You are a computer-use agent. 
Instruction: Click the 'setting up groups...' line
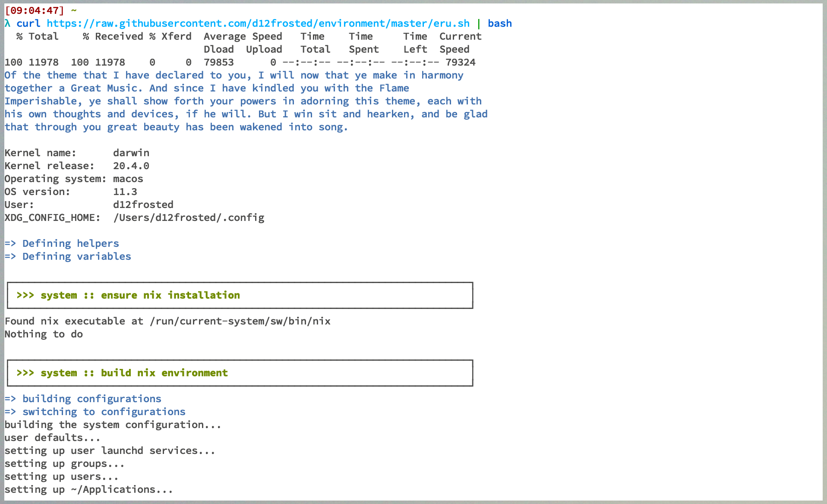coord(64,464)
